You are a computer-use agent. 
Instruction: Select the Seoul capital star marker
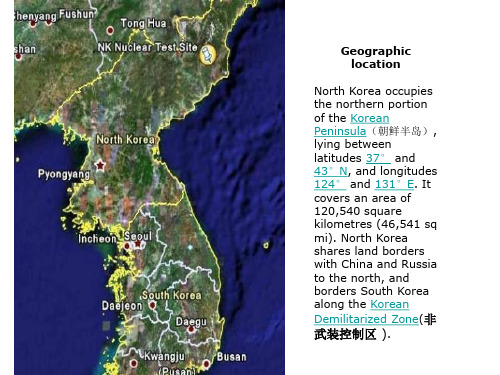click(138, 244)
